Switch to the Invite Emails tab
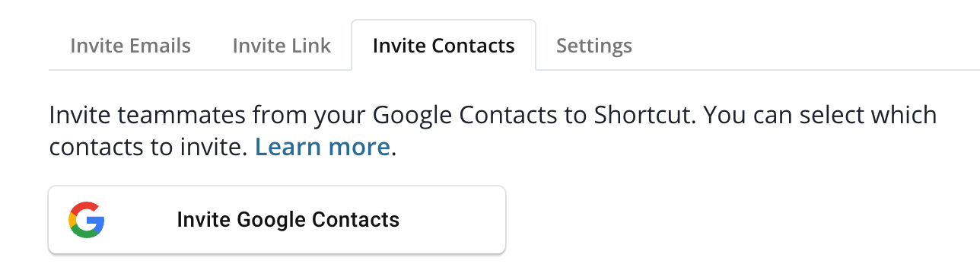The image size is (980, 280). click(130, 46)
